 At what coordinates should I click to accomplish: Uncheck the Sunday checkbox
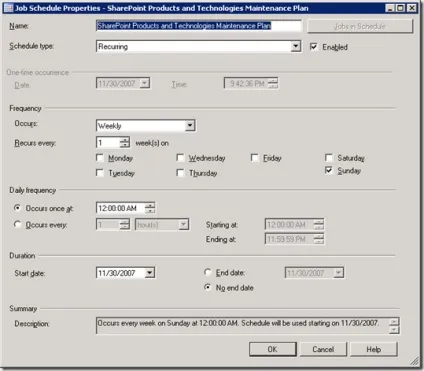coord(329,170)
